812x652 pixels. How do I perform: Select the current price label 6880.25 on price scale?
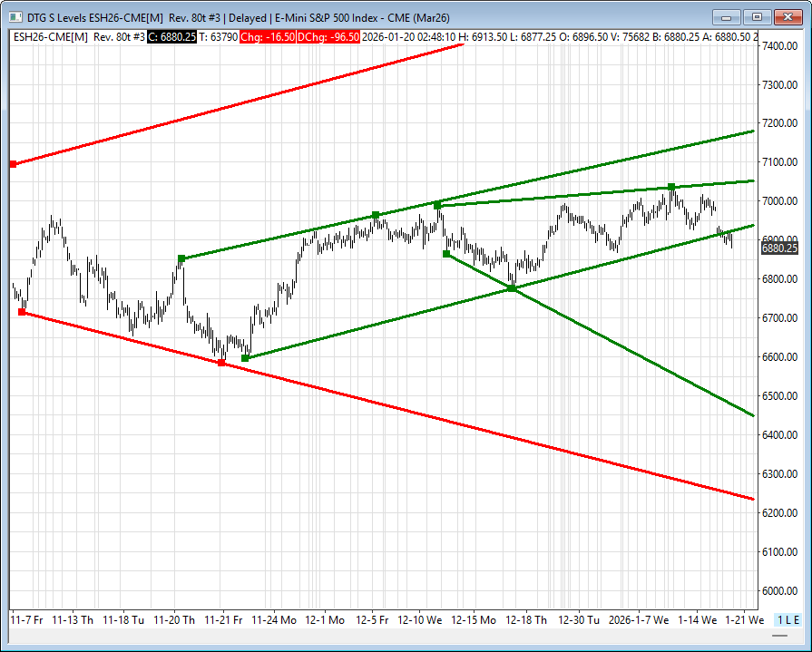779,248
